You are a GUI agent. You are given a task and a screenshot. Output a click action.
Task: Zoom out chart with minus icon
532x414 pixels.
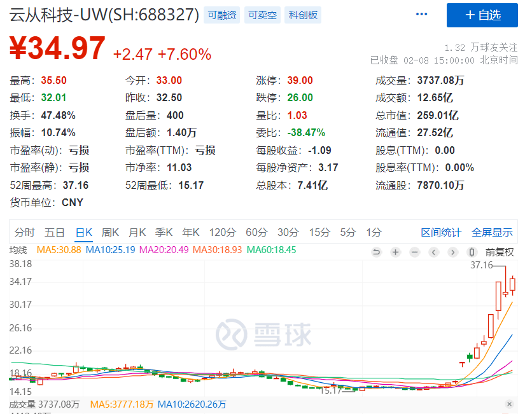[x=414, y=252]
